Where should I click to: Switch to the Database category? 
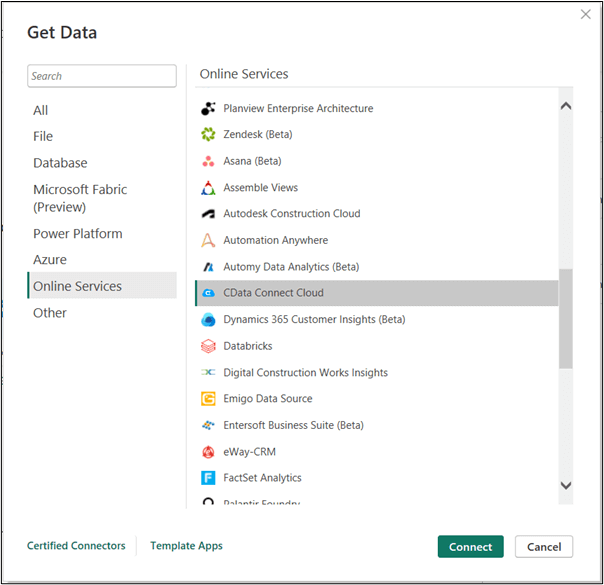60,163
